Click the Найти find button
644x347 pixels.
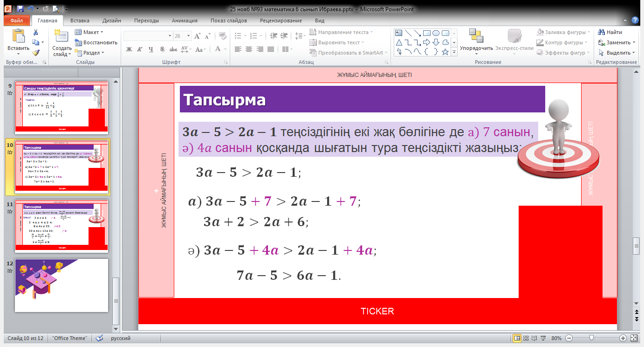click(x=611, y=32)
